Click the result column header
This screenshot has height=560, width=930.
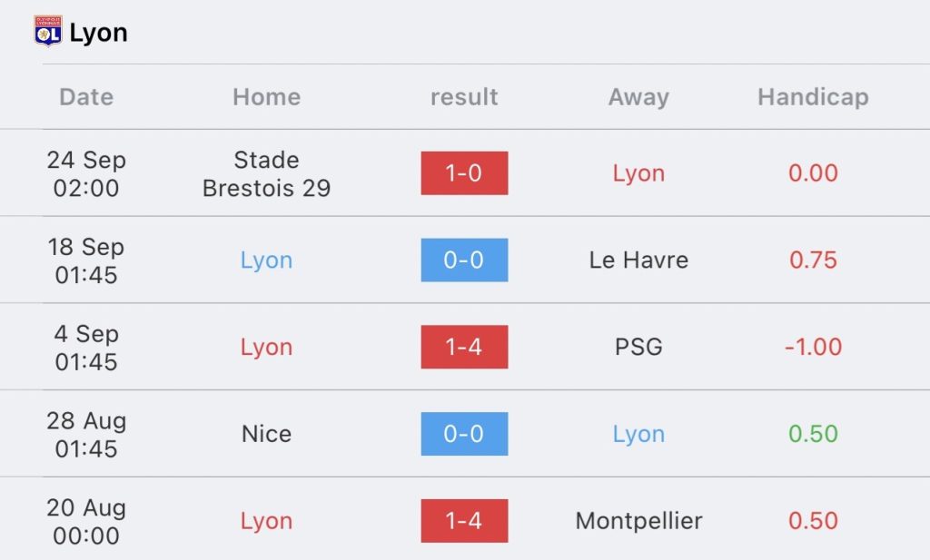(x=464, y=97)
